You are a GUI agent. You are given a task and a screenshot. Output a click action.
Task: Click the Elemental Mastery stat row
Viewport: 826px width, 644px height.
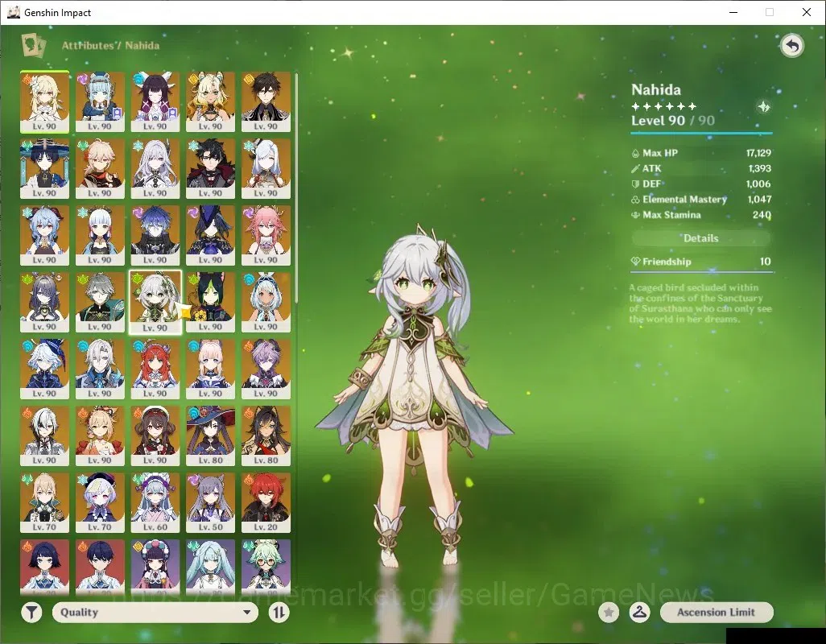tap(701, 199)
